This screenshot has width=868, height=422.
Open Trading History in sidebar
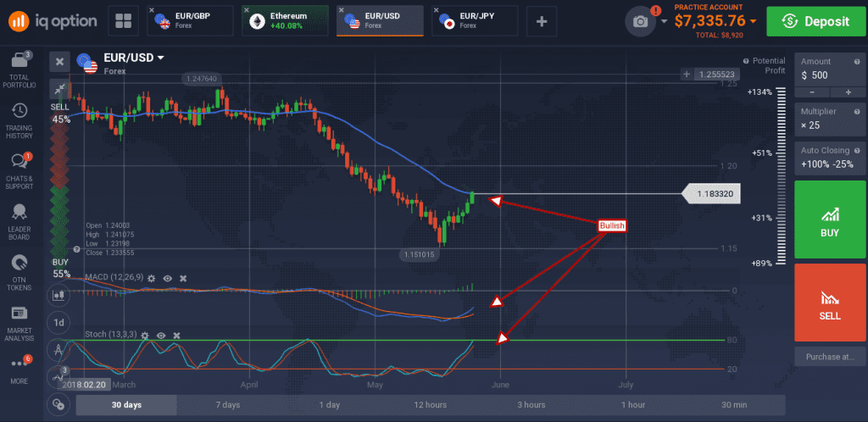(x=19, y=121)
